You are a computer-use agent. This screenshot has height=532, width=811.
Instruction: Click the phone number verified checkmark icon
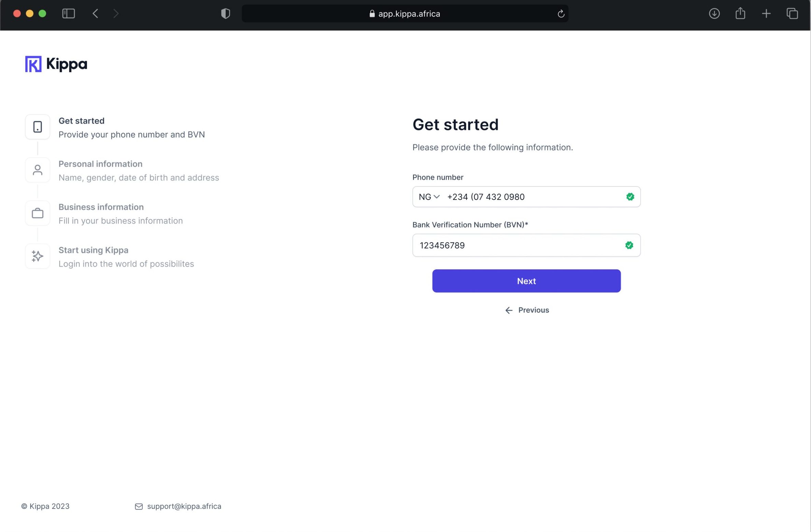click(630, 196)
